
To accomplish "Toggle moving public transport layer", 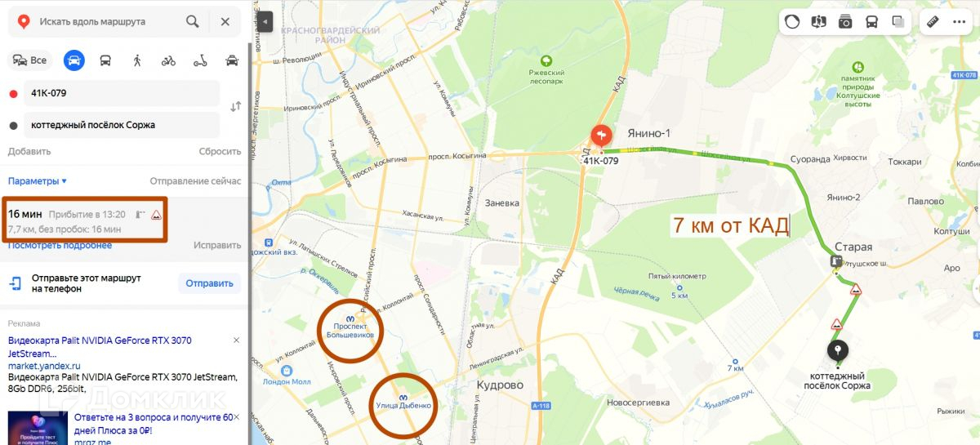I will [872, 22].
